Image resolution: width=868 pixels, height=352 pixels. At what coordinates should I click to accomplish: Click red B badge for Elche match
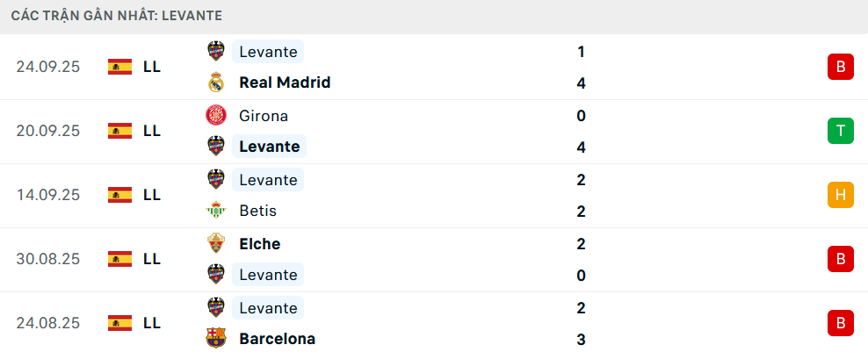click(840, 259)
